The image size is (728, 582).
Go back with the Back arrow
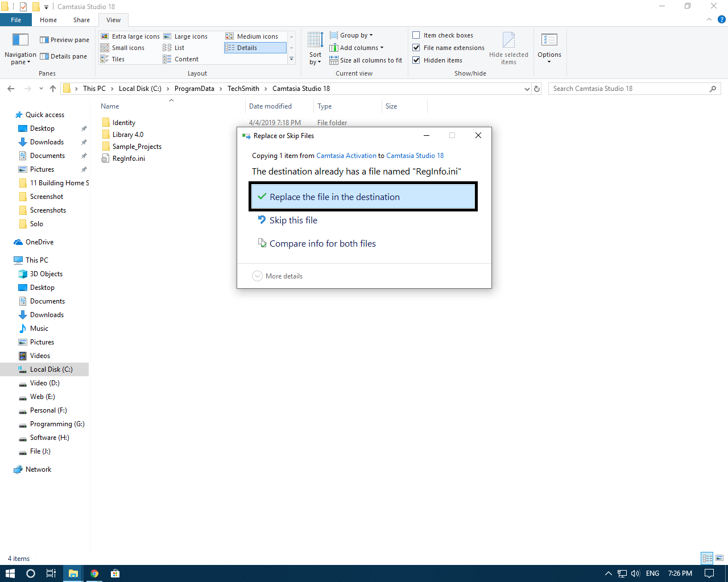pyautogui.click(x=11, y=89)
